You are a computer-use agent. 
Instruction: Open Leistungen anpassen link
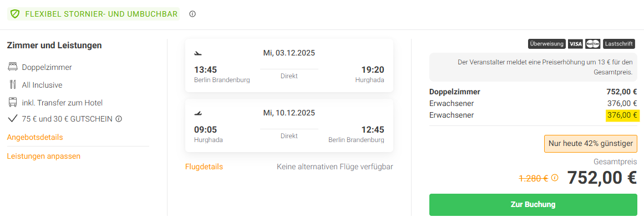pyautogui.click(x=44, y=156)
